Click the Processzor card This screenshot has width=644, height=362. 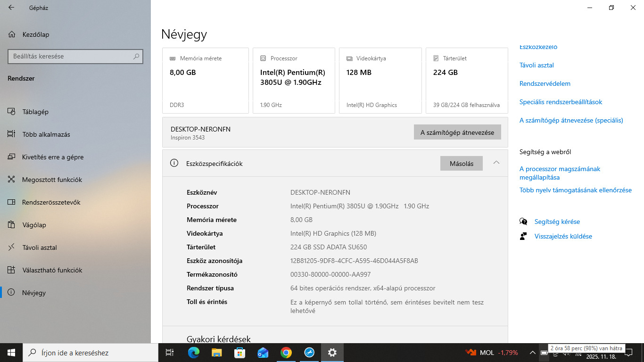tap(294, 81)
